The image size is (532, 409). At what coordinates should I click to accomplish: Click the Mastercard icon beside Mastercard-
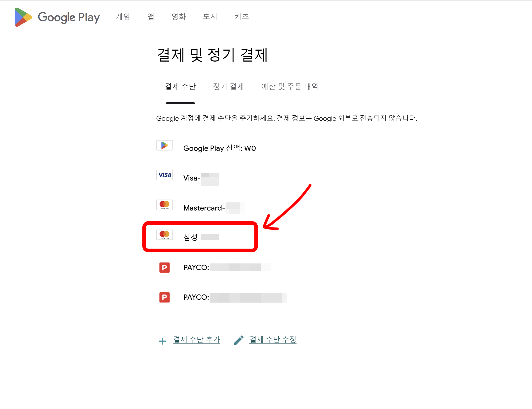tap(164, 205)
